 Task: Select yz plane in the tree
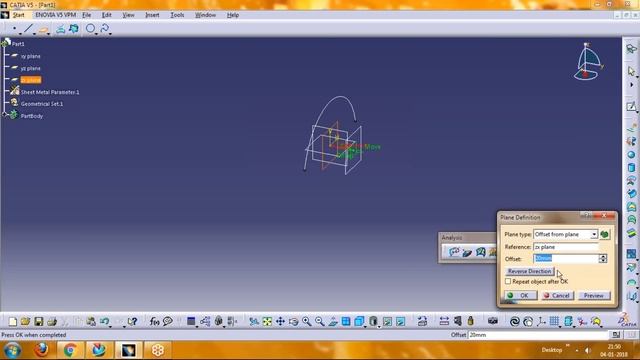click(31, 68)
